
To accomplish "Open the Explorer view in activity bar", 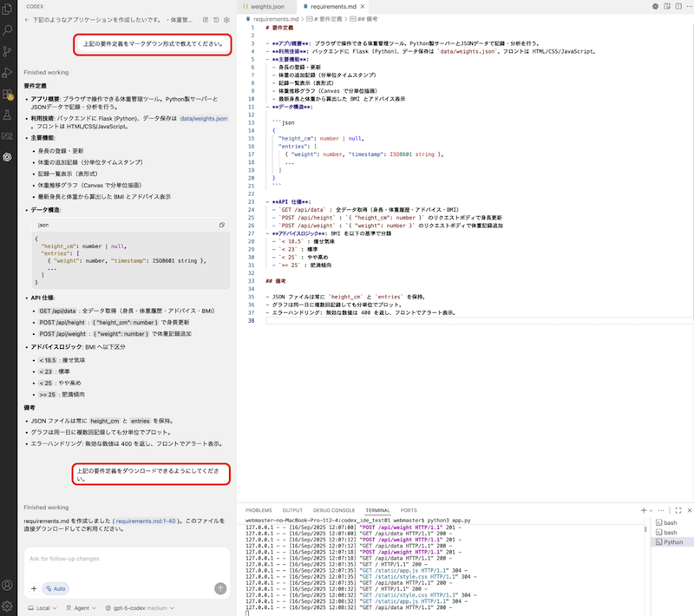I will tap(7, 9).
